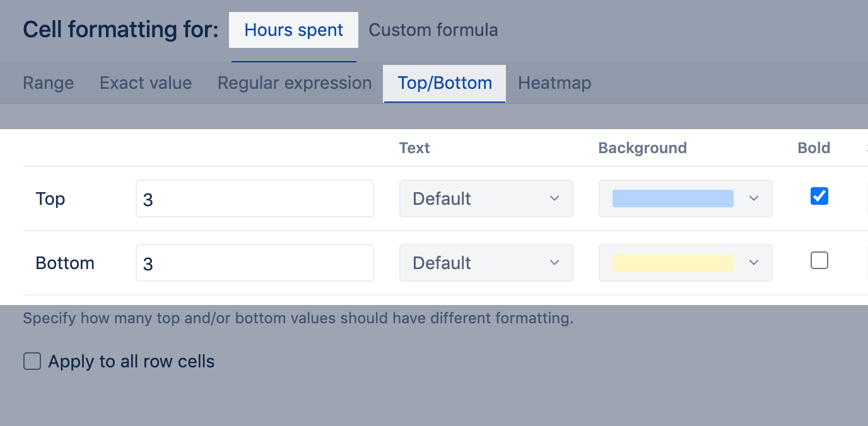Click the chevron arrow on Bottom Text dropdown
Screen dimensions: 868x426
(554, 263)
